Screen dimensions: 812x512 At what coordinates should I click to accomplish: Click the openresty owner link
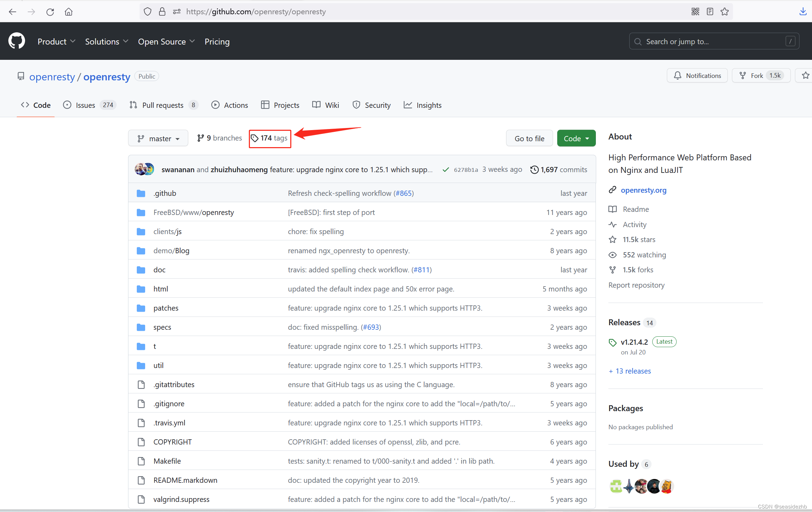(52, 77)
